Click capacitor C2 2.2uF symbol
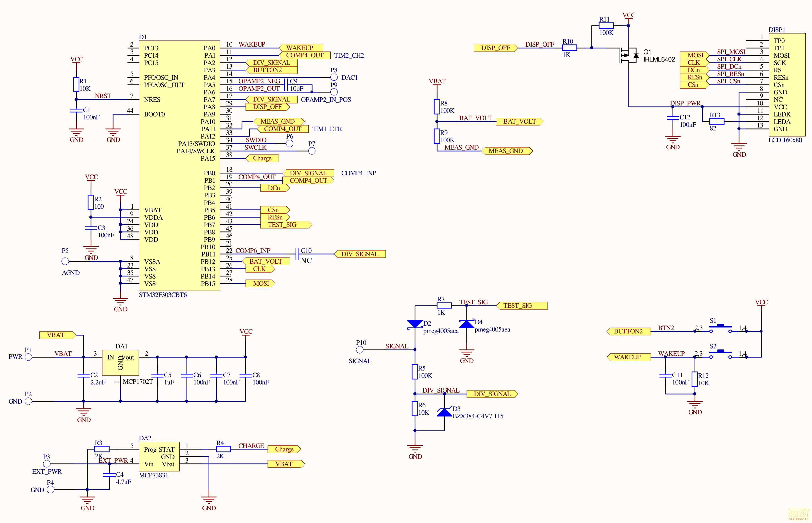The image size is (812, 523). pyautogui.click(x=84, y=375)
